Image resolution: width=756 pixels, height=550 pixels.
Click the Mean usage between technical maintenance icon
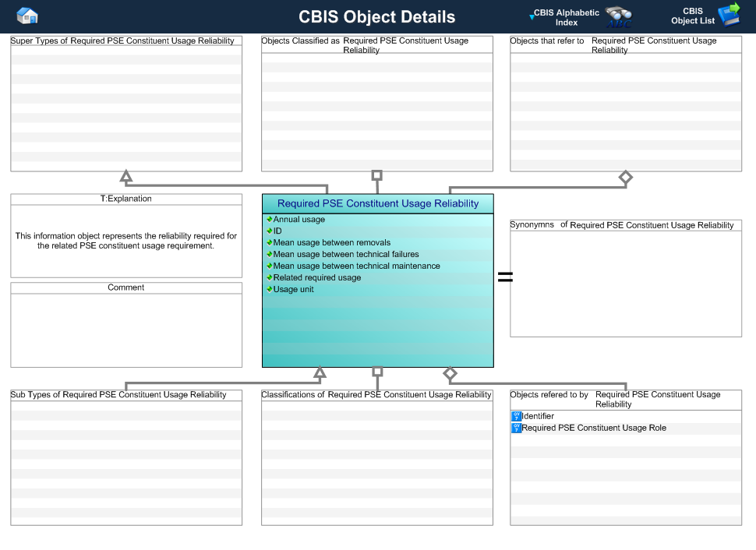click(x=270, y=266)
